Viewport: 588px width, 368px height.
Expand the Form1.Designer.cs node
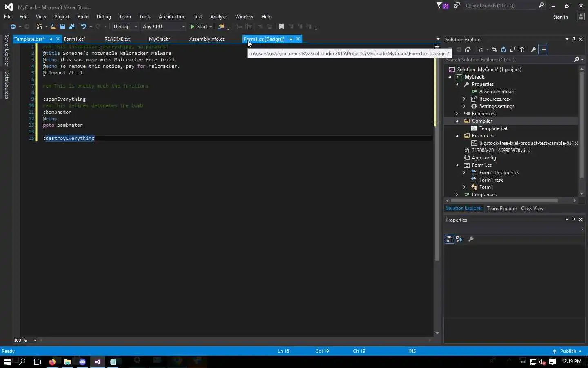pyautogui.click(x=464, y=173)
